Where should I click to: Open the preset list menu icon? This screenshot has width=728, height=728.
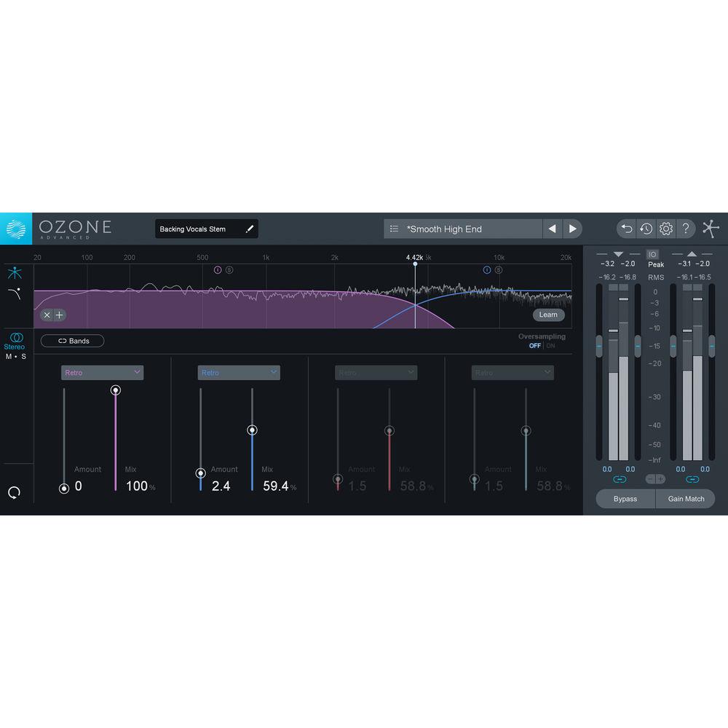tap(393, 229)
